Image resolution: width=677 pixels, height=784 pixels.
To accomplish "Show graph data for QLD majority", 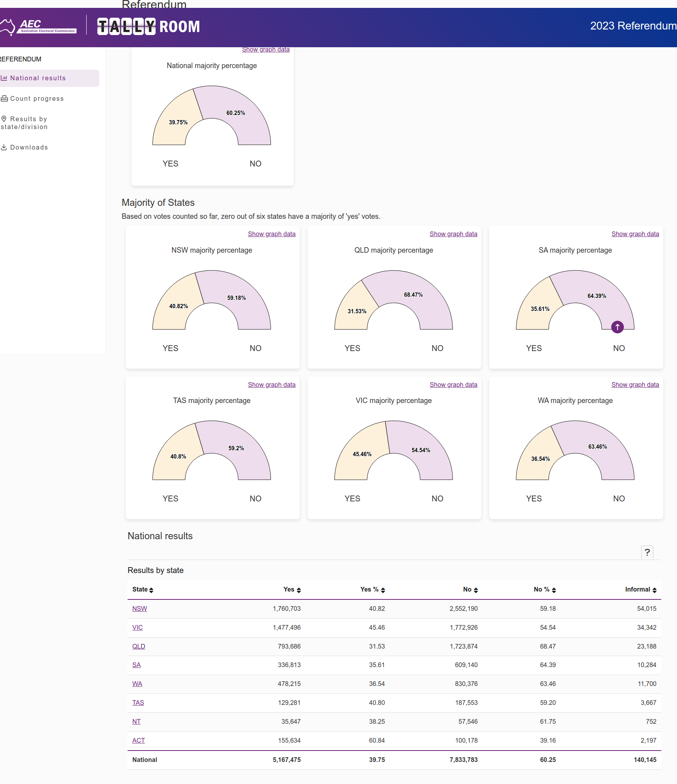I will (x=453, y=234).
